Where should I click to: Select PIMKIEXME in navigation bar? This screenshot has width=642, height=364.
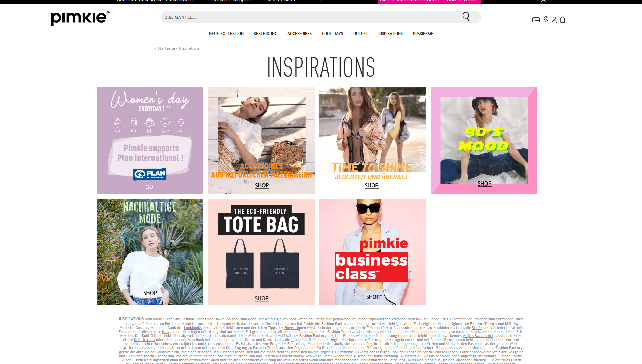[423, 34]
